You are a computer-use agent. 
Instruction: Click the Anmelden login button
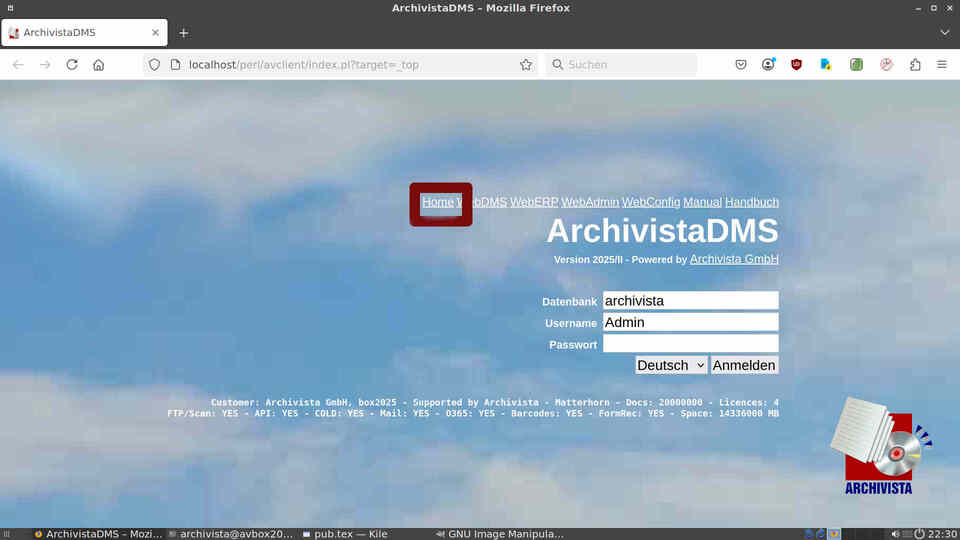click(x=744, y=365)
